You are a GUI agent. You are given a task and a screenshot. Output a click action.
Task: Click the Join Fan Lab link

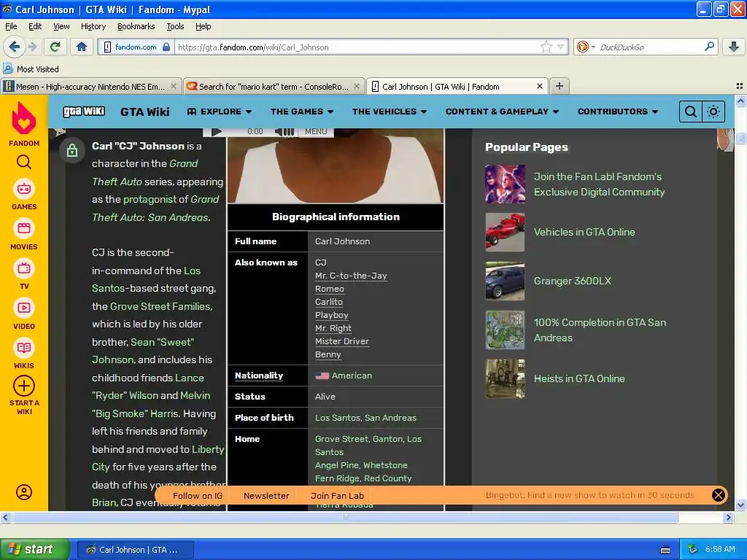(337, 496)
